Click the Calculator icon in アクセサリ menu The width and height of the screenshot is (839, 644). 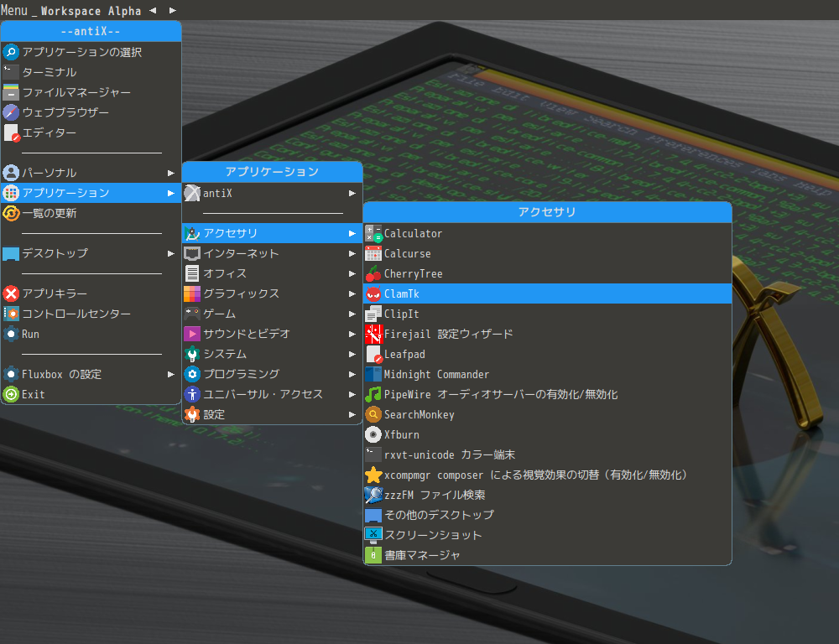[x=373, y=234]
